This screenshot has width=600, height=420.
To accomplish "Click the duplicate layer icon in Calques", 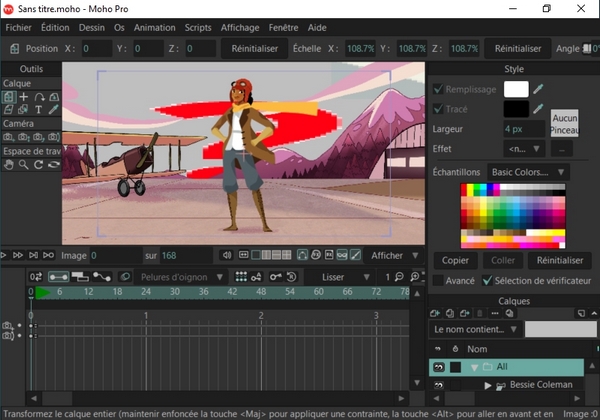I will [450, 314].
